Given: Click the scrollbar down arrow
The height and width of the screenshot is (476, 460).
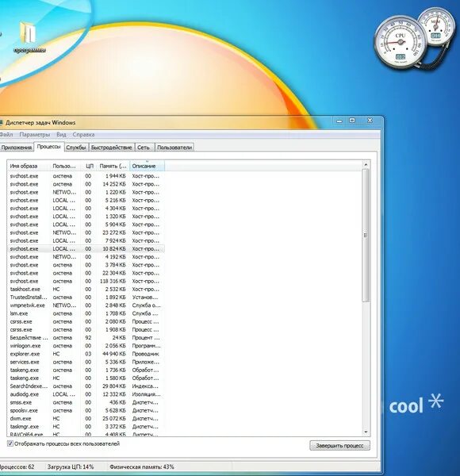Looking at the screenshot, I should point(366,432).
